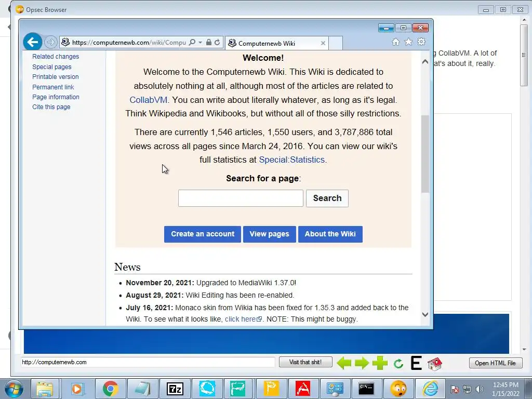Open the Action Center flag tray icon

tap(455, 390)
